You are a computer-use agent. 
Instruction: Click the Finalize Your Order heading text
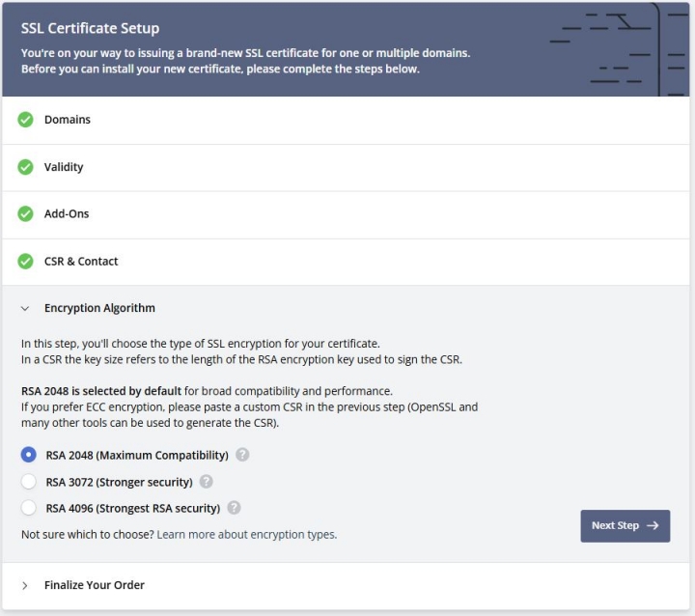coord(95,585)
